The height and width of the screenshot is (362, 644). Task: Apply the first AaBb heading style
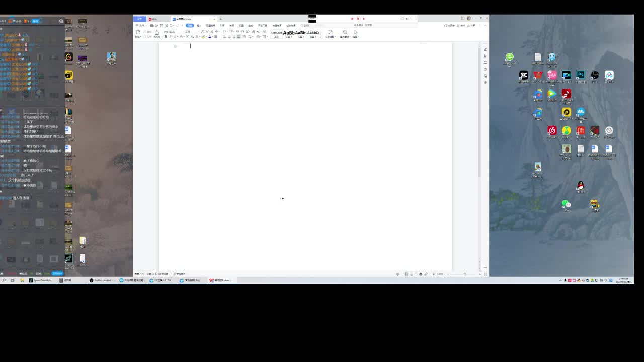pos(289,34)
